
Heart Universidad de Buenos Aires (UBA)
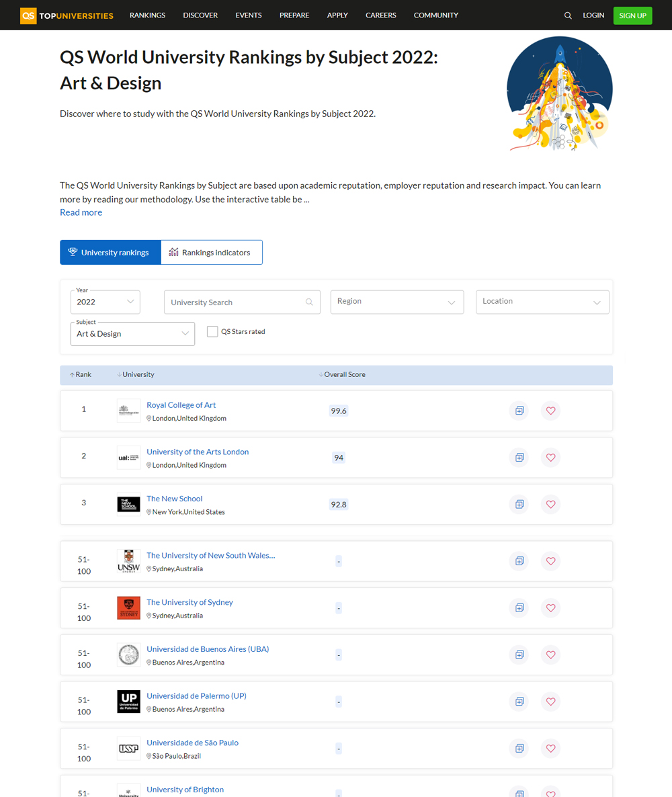click(x=550, y=655)
